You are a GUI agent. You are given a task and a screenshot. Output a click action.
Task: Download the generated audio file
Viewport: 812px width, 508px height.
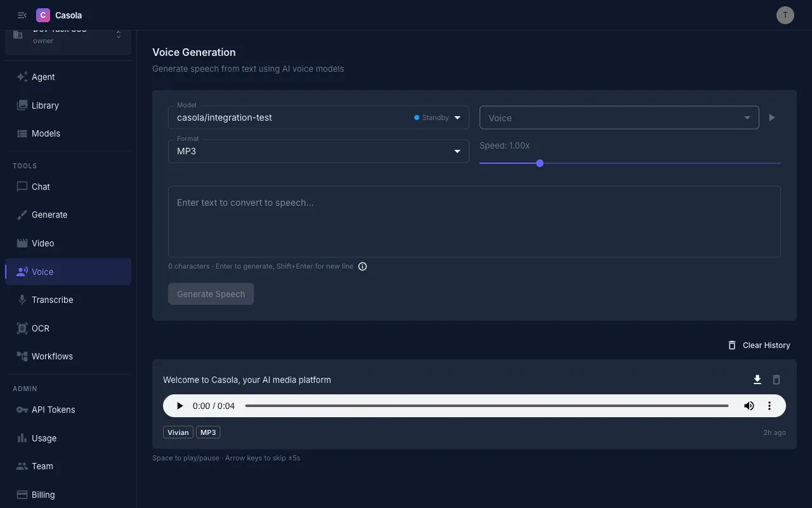tap(757, 379)
